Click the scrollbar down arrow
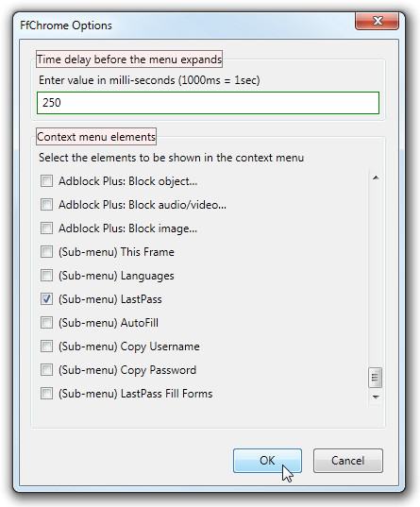 pyautogui.click(x=376, y=397)
